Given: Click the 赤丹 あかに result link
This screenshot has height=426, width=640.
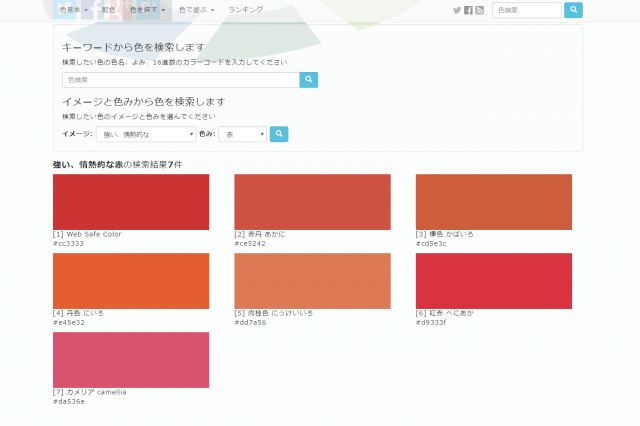Looking at the screenshot, I should [266, 234].
